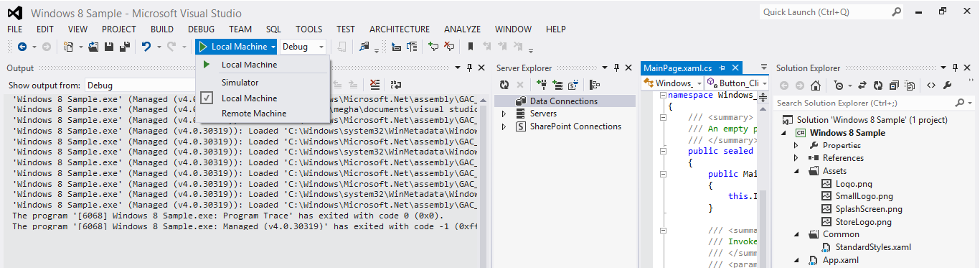Open the ANALYZE menu
Screen dimensions: 980x268
click(462, 29)
